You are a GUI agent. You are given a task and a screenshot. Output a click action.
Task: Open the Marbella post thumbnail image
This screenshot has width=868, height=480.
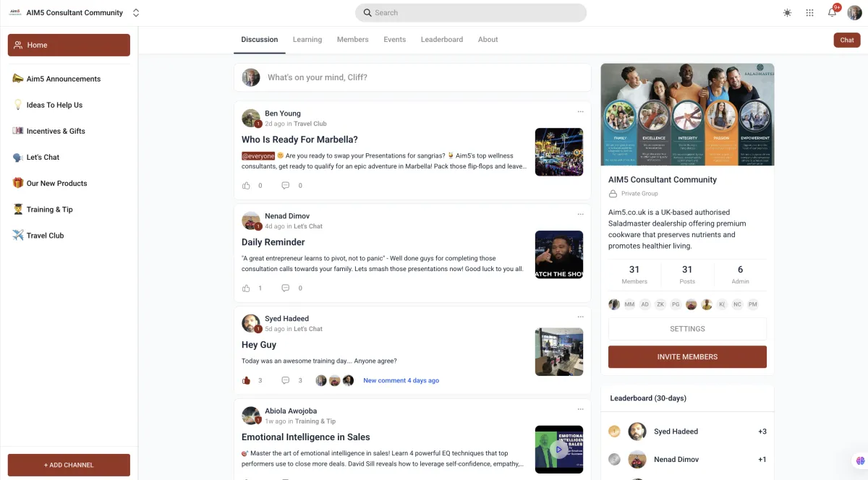click(559, 152)
